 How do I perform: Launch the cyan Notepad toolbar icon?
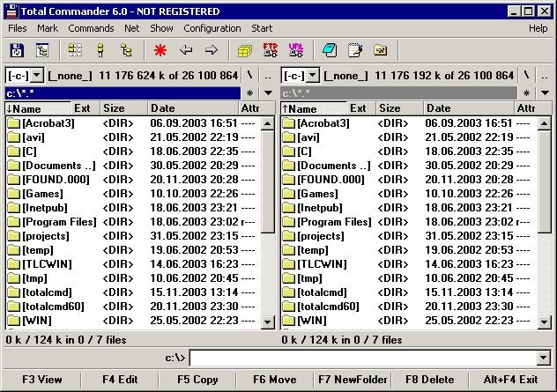point(329,50)
